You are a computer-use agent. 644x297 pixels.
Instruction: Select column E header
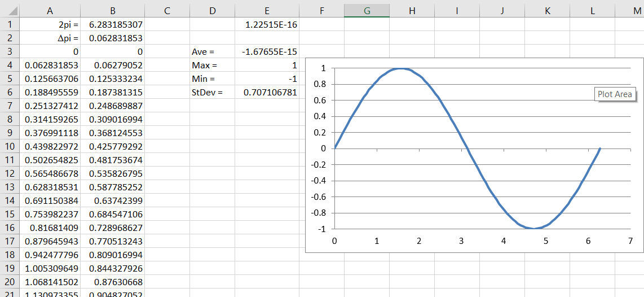267,10
